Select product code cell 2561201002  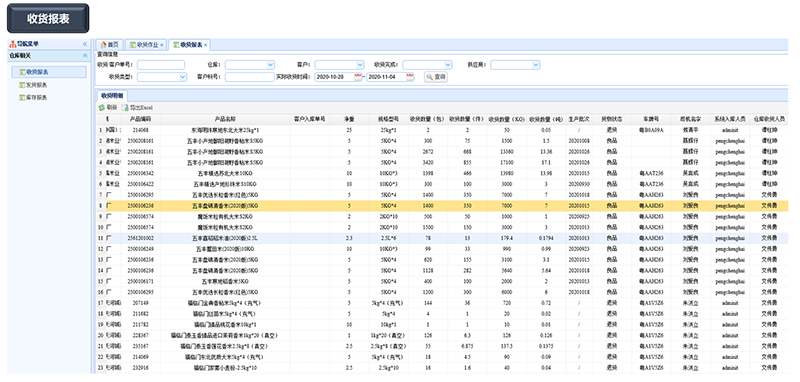click(x=140, y=238)
